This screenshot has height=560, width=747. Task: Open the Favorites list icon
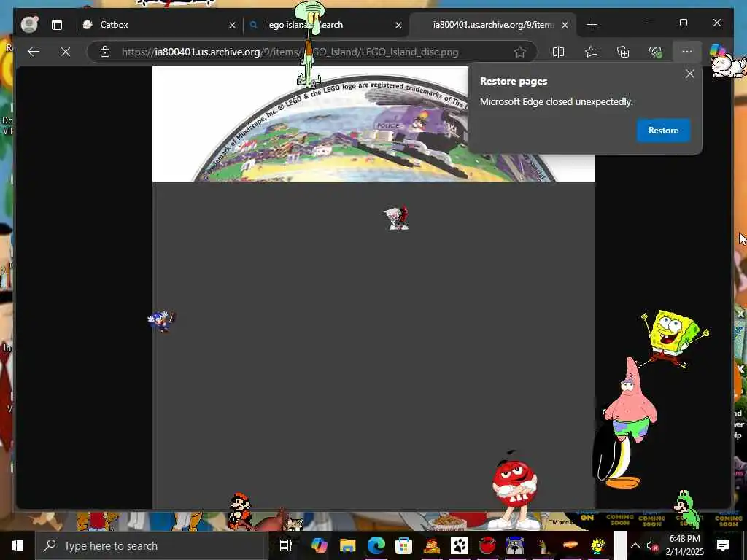point(591,52)
